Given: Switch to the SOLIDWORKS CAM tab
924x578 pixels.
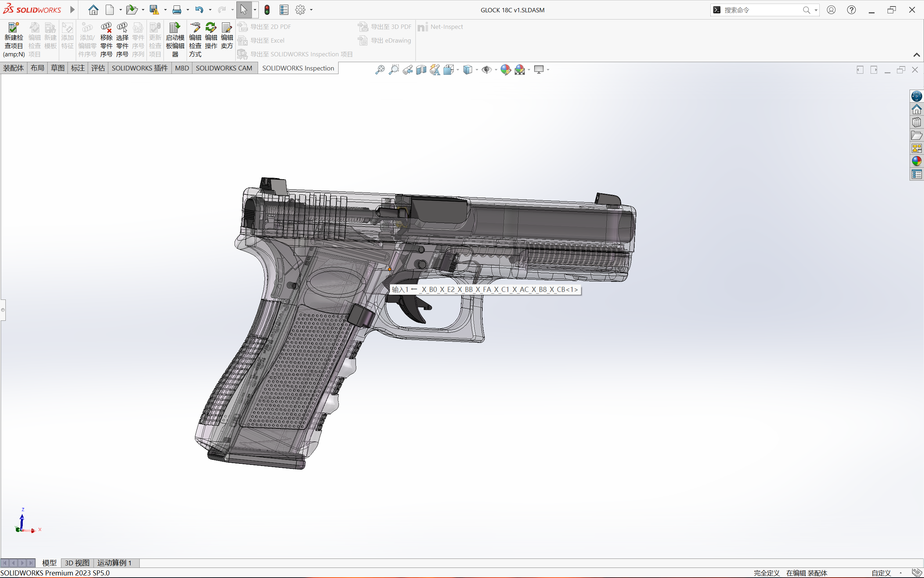Looking at the screenshot, I should coord(224,68).
